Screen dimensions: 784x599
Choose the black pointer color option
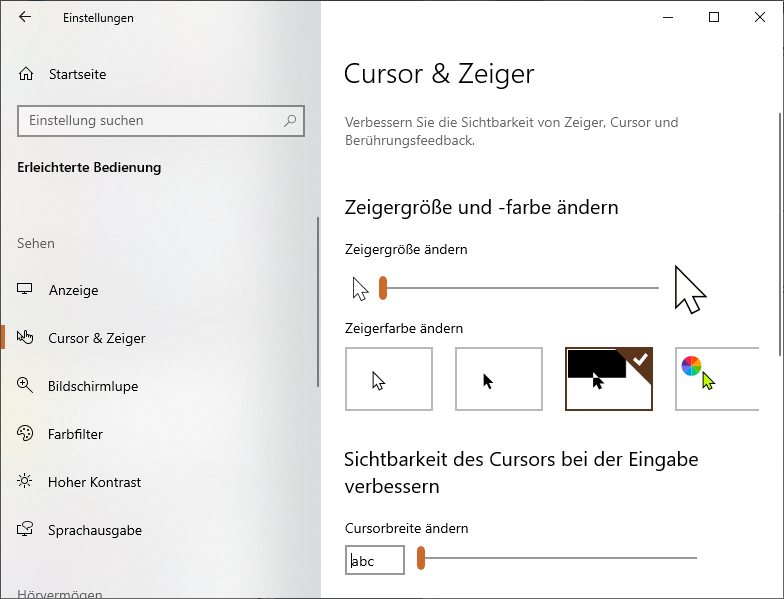click(x=498, y=379)
